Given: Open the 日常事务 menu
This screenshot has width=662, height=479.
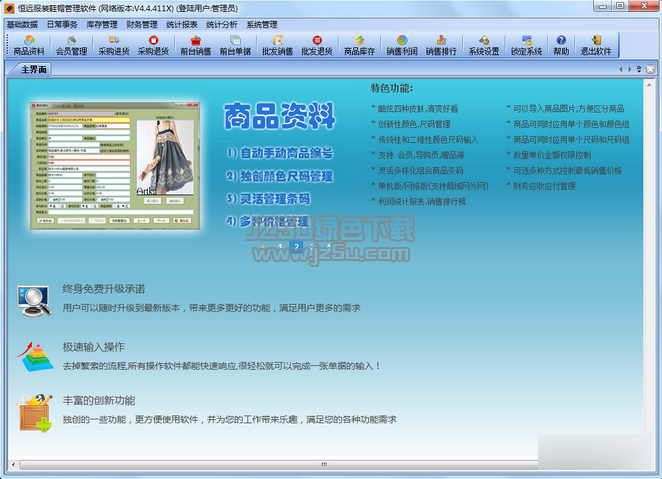Looking at the screenshot, I should click(62, 24).
